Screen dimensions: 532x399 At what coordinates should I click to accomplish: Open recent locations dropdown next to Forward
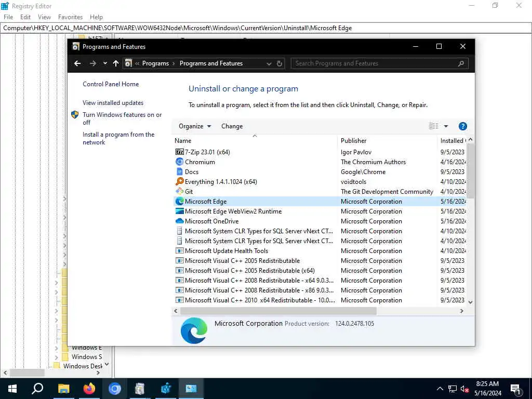pos(105,63)
